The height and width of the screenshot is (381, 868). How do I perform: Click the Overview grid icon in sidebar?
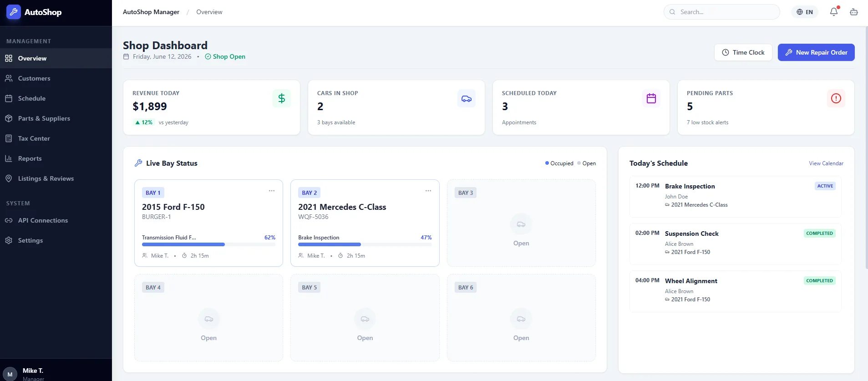click(x=9, y=58)
